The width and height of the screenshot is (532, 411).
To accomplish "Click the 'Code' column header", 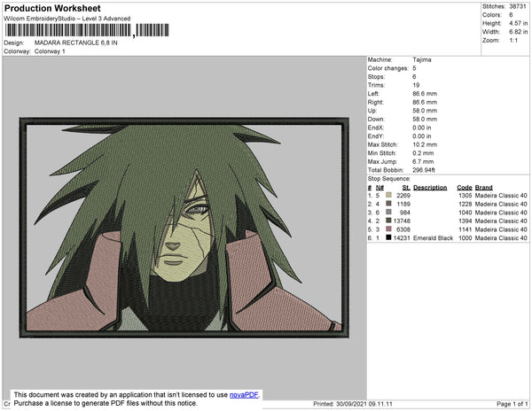I will (465, 188).
